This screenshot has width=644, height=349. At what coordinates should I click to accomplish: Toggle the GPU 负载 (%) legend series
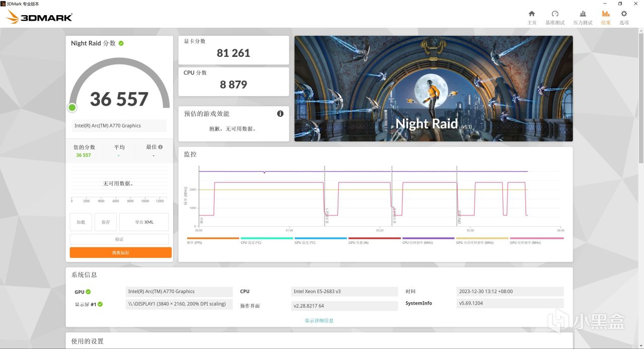(x=374, y=241)
